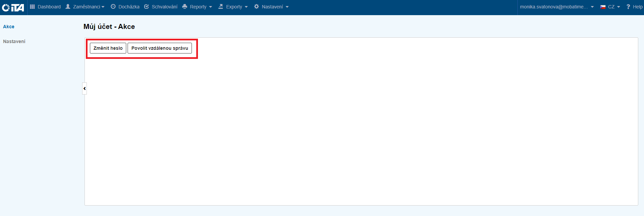Open Dashboard via the grid icon
This screenshot has width=644, height=216.
pyautogui.click(x=32, y=7)
